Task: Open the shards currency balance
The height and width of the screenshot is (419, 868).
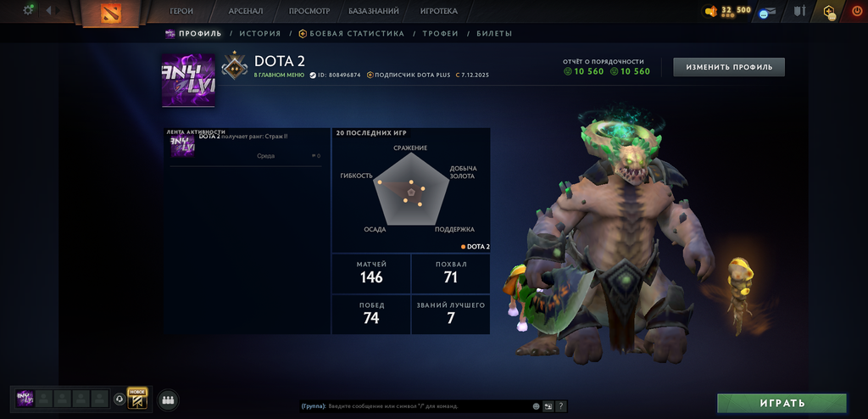Action: [728, 10]
